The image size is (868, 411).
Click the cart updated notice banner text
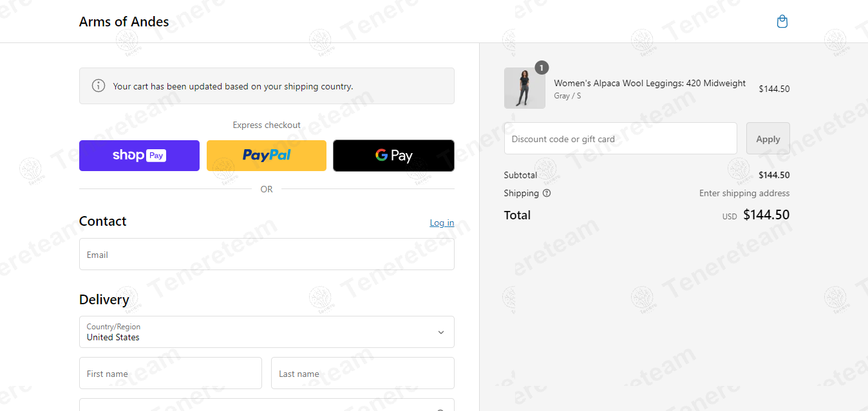(x=233, y=86)
